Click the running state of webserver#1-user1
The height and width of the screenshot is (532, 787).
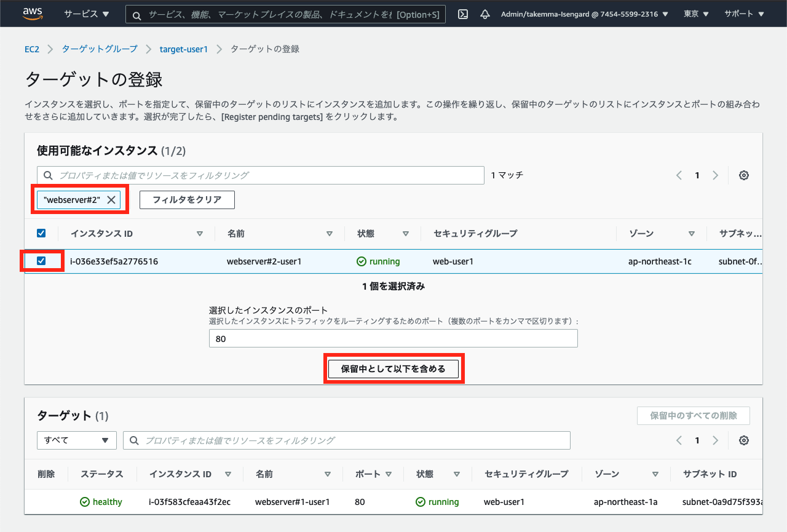437,502
